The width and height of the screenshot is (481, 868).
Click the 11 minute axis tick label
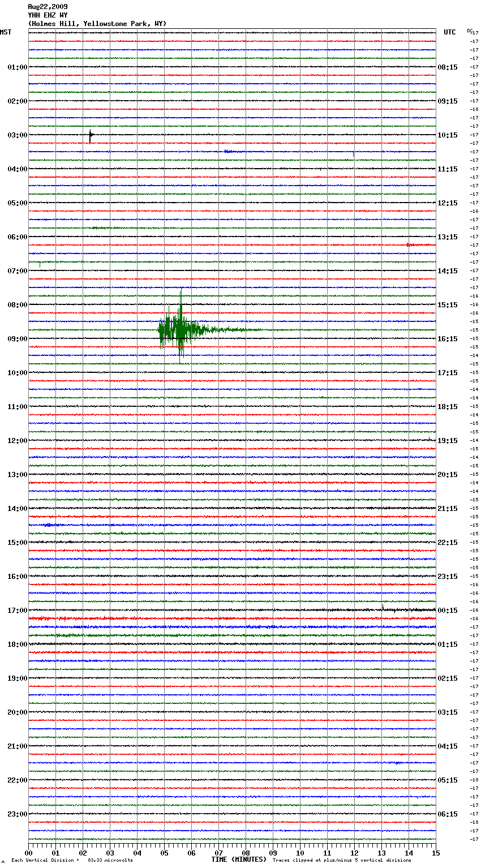327,853
